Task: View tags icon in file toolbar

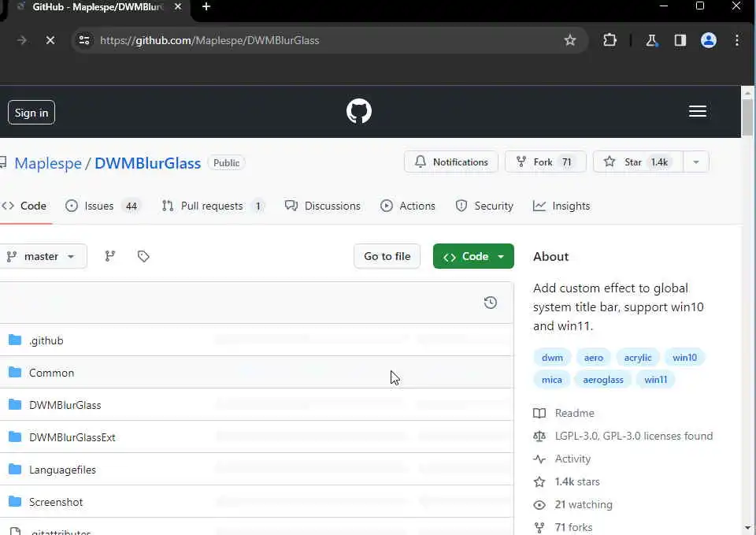Action: coord(143,256)
